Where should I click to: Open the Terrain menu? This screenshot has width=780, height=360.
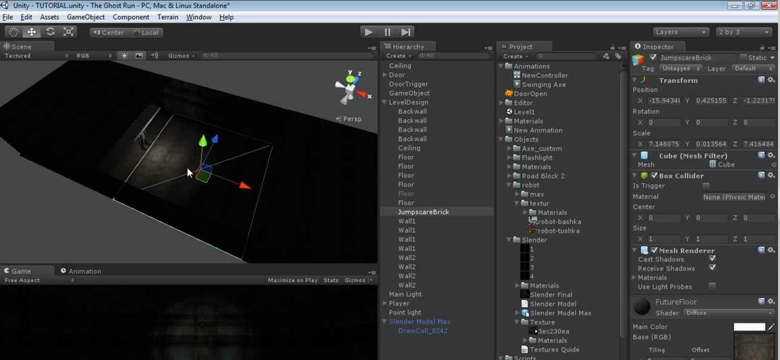point(168,17)
